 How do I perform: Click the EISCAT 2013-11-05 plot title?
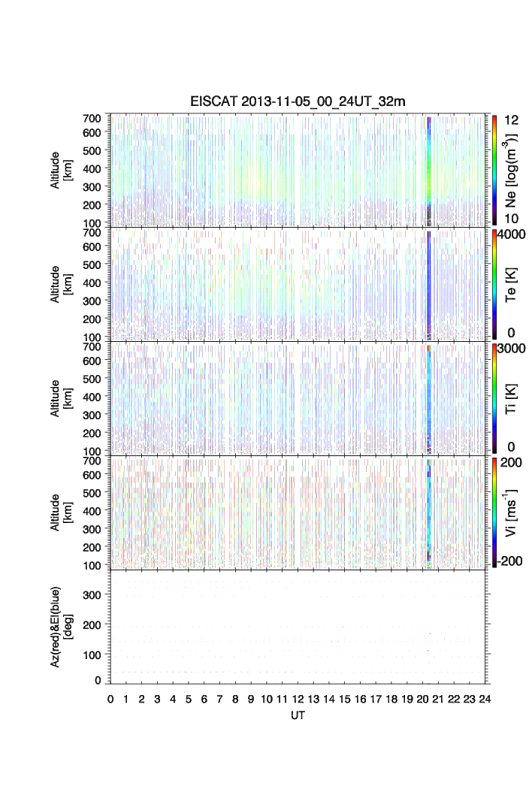click(298, 103)
